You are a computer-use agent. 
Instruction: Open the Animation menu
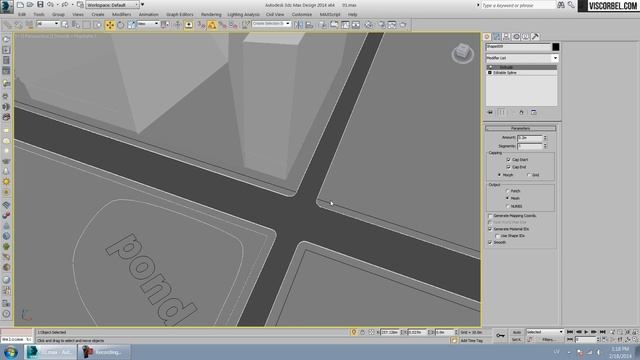[149, 14]
